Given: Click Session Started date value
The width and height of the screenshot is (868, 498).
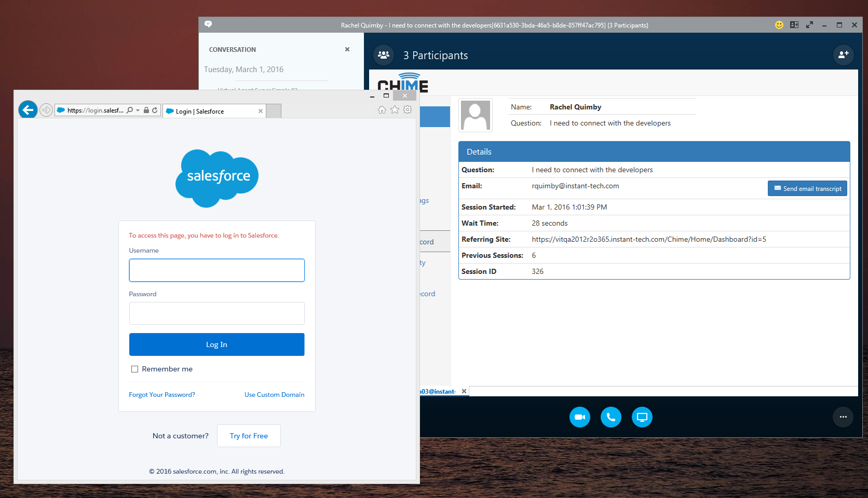Looking at the screenshot, I should (x=569, y=207).
